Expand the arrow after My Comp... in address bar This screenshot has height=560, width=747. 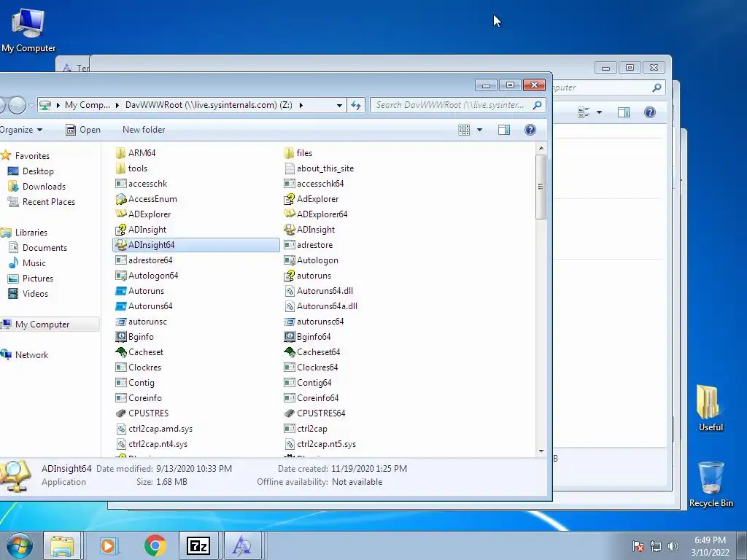coord(117,105)
